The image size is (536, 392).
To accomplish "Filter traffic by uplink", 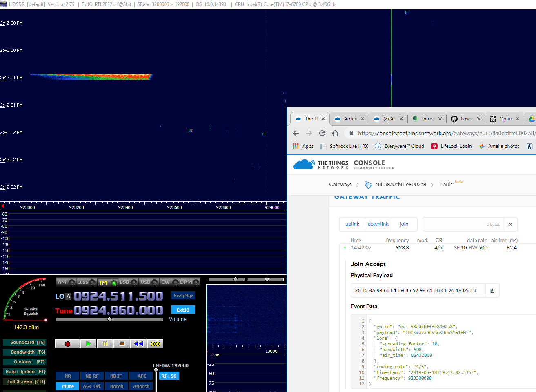I will click(352, 224).
